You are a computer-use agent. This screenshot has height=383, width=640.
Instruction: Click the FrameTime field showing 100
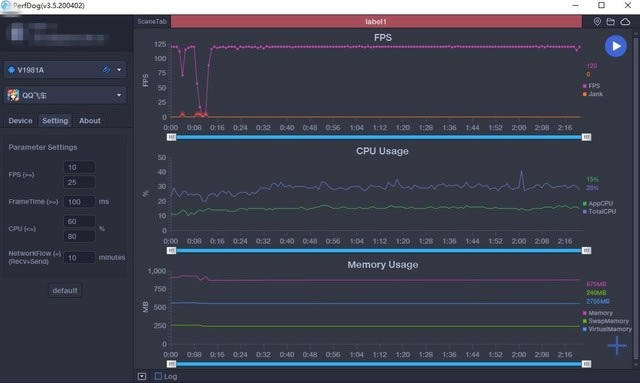point(79,202)
